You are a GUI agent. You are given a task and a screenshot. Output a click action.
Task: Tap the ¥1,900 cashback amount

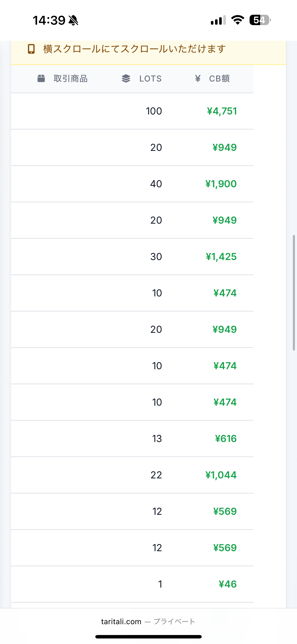click(x=221, y=184)
